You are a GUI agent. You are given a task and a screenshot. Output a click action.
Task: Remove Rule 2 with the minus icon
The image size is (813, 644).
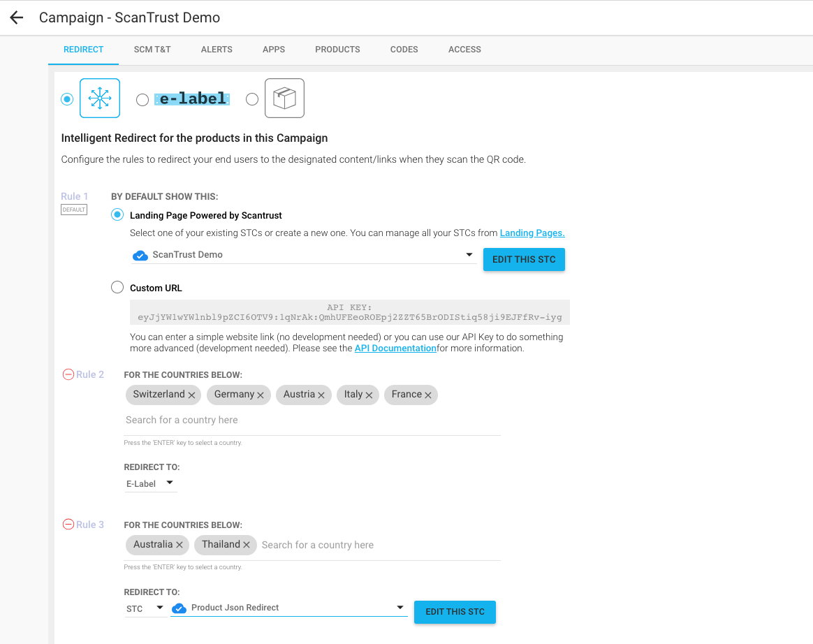68,374
